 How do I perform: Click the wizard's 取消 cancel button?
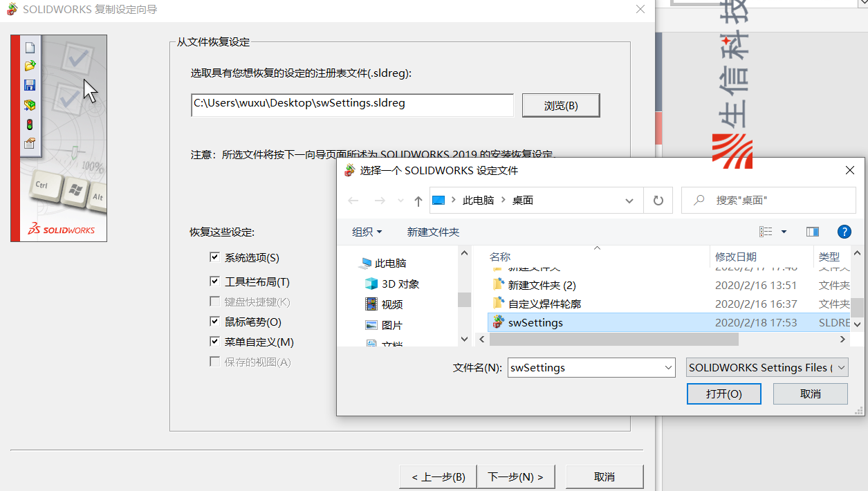(604, 477)
